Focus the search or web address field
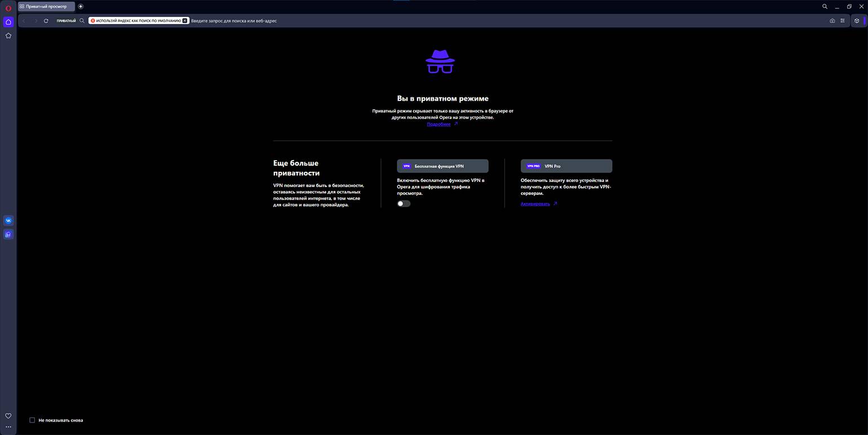The image size is (868, 435). tap(507, 21)
